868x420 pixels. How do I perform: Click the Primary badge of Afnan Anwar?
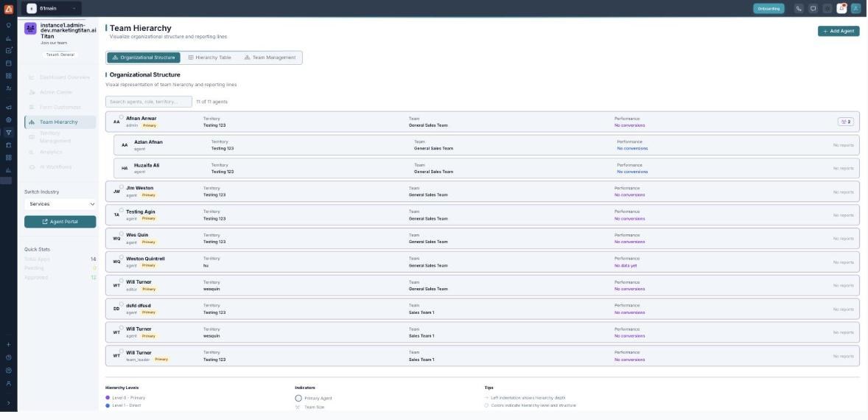point(150,125)
